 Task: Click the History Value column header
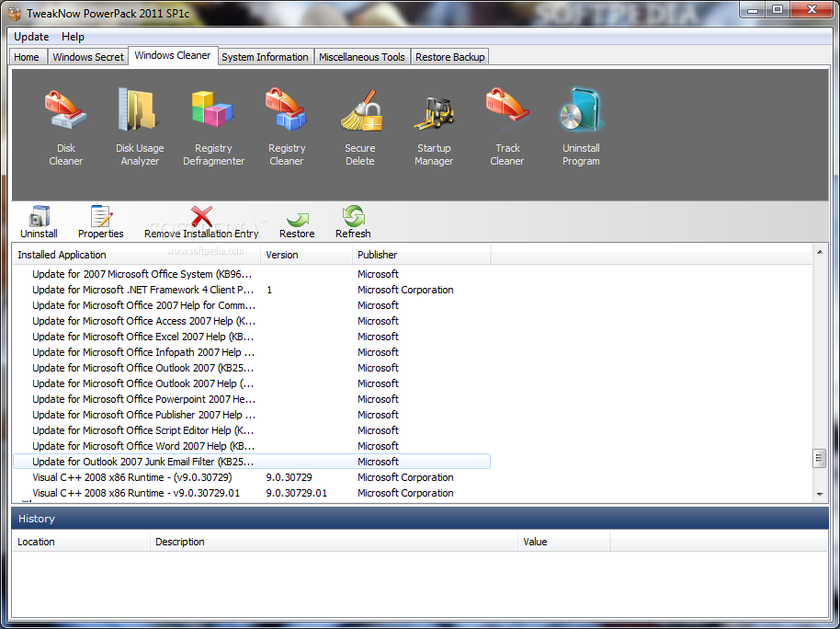tap(564, 542)
